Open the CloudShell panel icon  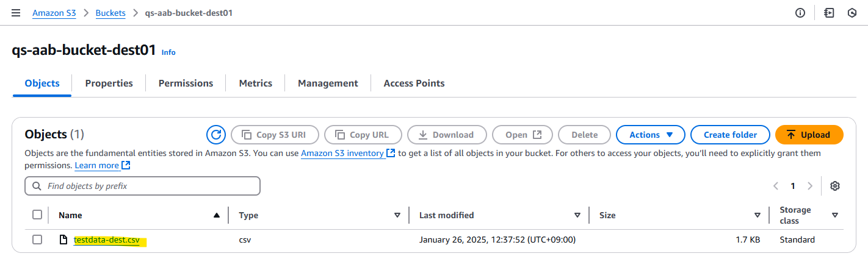[x=829, y=13]
